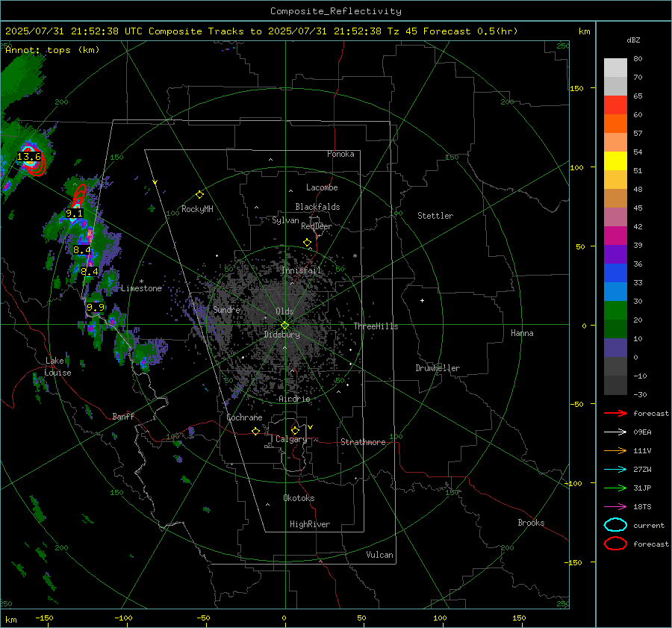Screen dimensions: 672x628
Task: Click the Calgary city label
Action: [x=291, y=439]
